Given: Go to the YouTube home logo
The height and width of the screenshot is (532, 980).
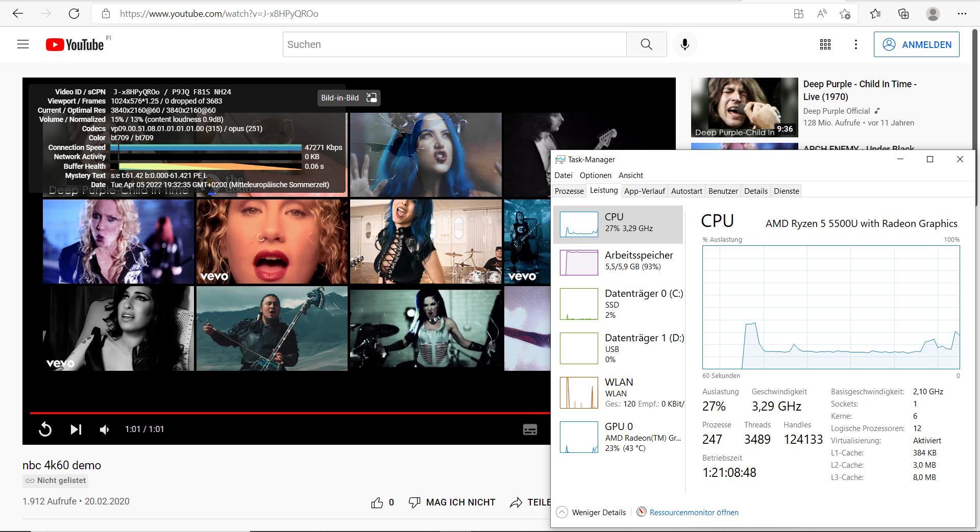Looking at the screenshot, I should 76,45.
